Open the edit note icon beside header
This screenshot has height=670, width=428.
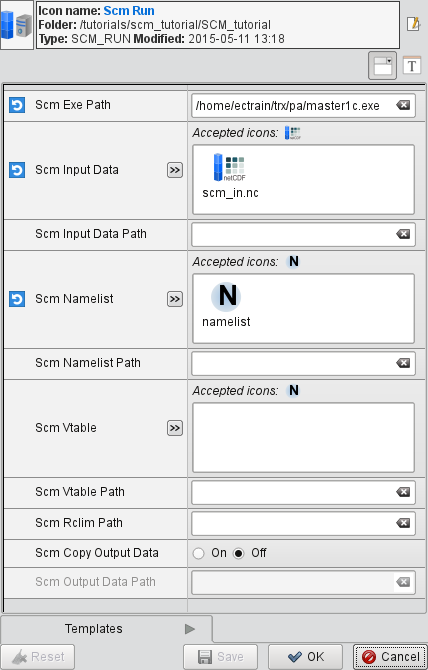pos(413,24)
